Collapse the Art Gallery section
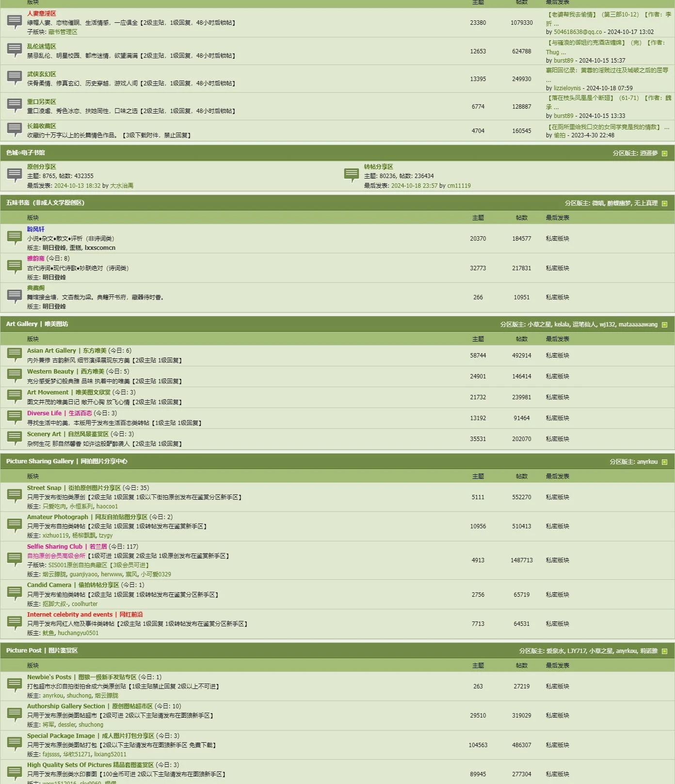Image resolution: width=675 pixels, height=784 pixels. pyautogui.click(x=664, y=325)
